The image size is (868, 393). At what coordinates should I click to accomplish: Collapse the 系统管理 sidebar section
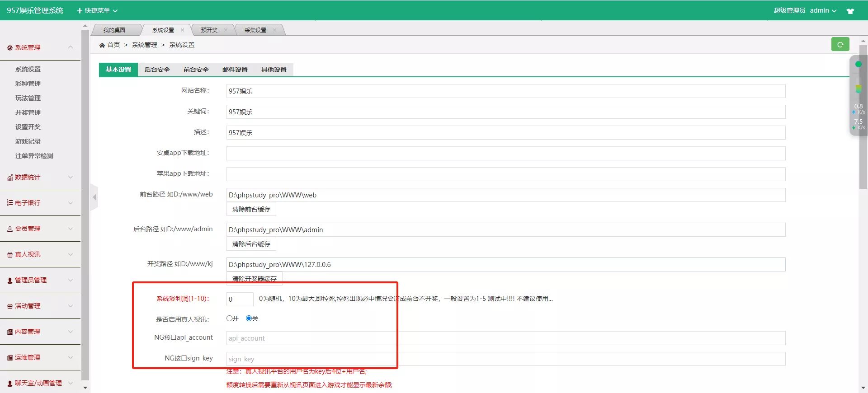(x=71, y=47)
